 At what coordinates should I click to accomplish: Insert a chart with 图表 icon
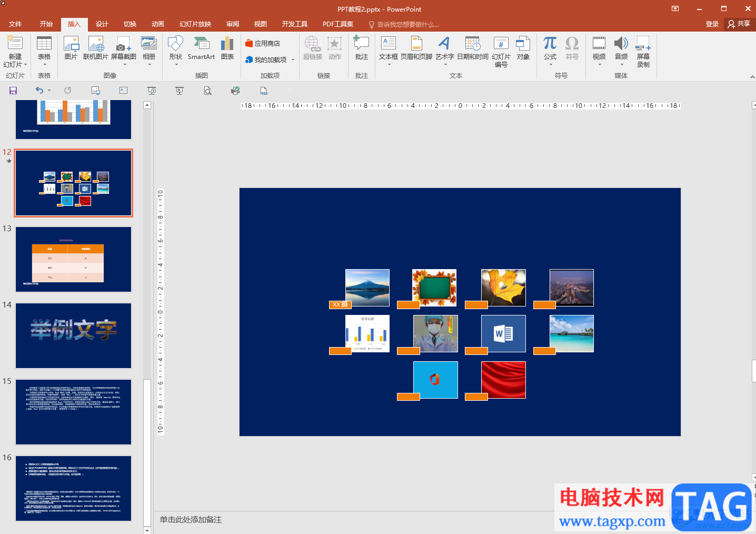[227, 48]
